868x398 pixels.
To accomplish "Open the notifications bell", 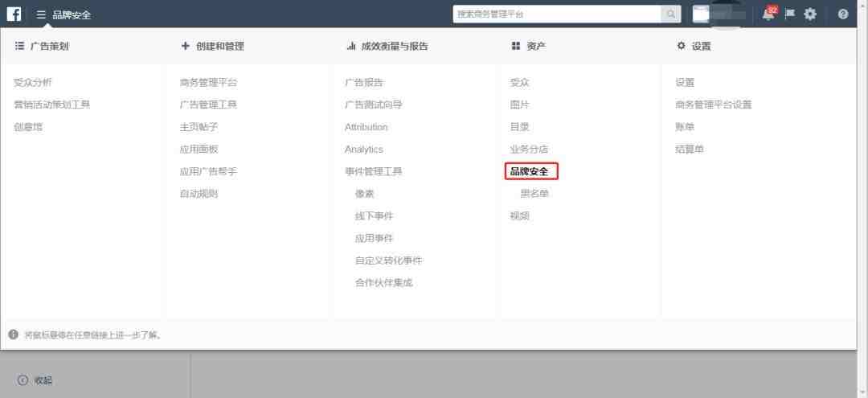I will (768, 14).
